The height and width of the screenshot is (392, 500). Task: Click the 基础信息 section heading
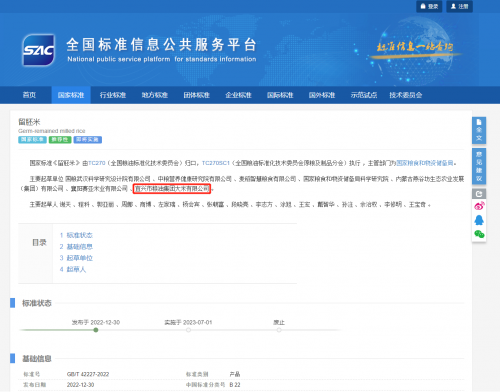click(37, 359)
